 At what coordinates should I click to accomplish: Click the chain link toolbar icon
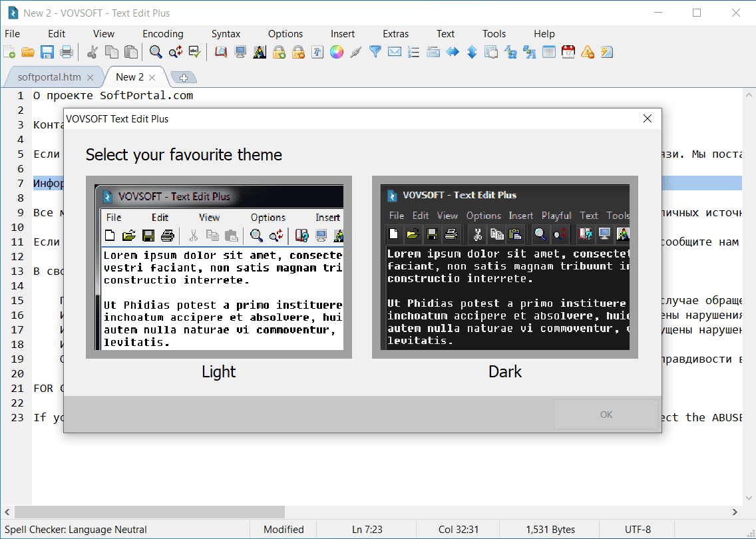pos(356,52)
